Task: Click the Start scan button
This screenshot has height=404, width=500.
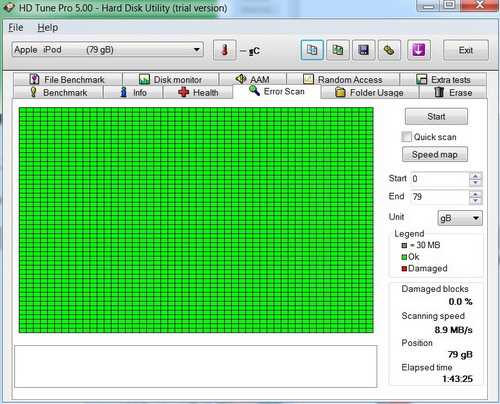Action: (x=436, y=116)
